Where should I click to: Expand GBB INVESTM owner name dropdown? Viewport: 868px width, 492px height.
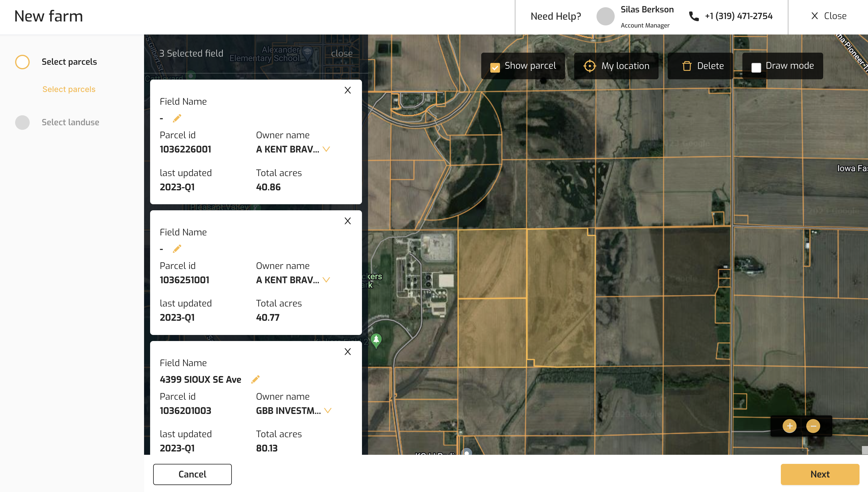(328, 411)
